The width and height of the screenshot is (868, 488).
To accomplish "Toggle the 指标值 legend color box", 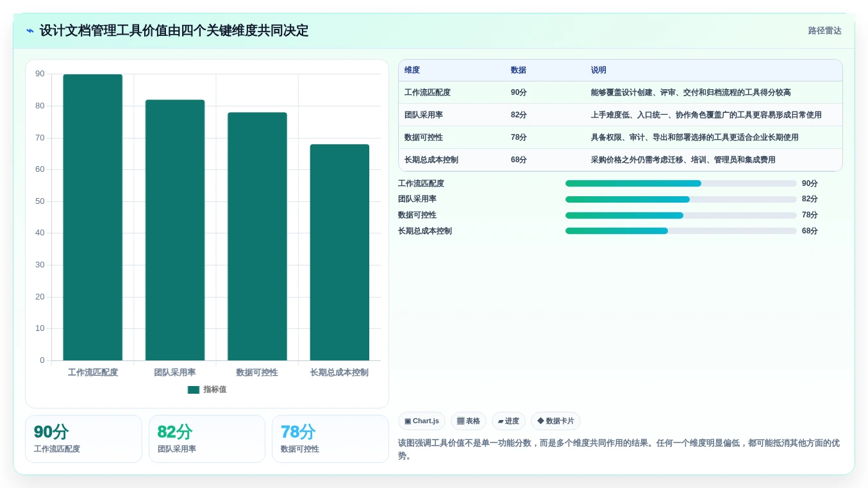I will coord(193,390).
